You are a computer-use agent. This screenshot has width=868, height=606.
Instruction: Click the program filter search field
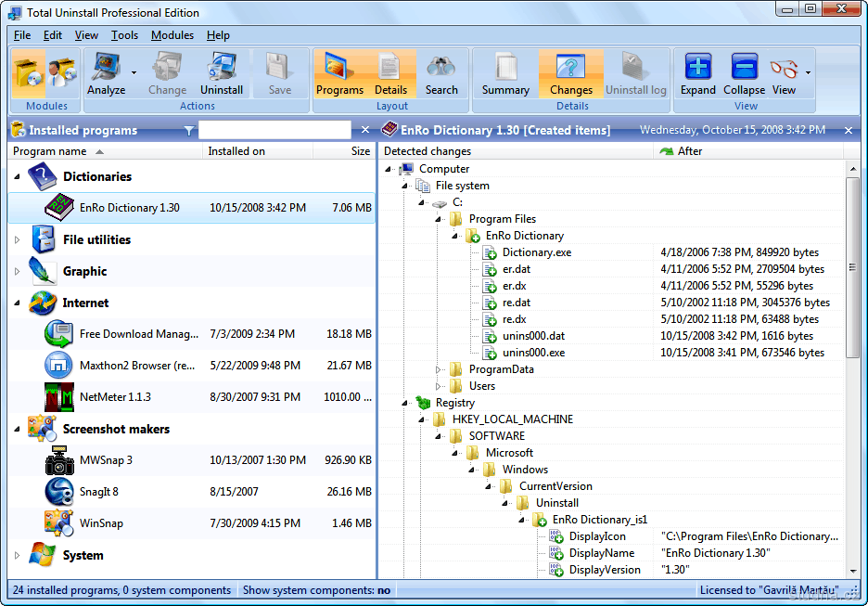274,130
